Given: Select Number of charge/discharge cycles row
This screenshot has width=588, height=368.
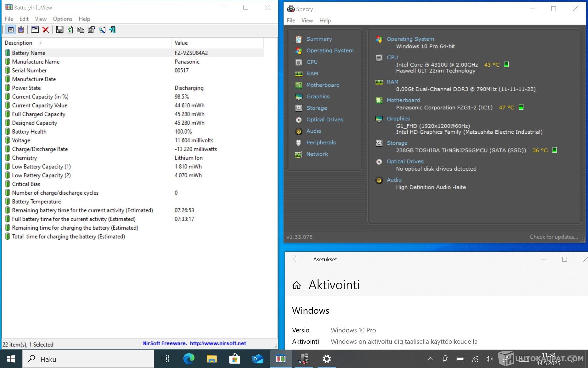Looking at the screenshot, I should 134,193.
